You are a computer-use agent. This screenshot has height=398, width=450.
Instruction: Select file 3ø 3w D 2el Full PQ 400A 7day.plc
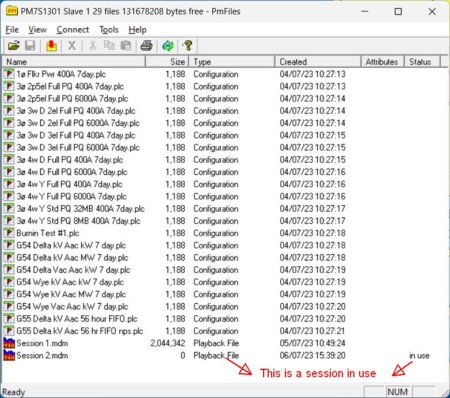76,111
